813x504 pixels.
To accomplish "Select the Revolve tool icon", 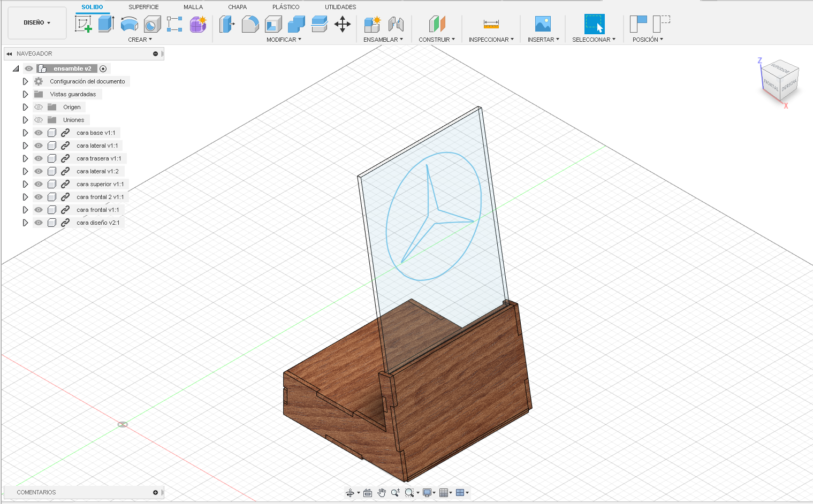I will coord(129,24).
